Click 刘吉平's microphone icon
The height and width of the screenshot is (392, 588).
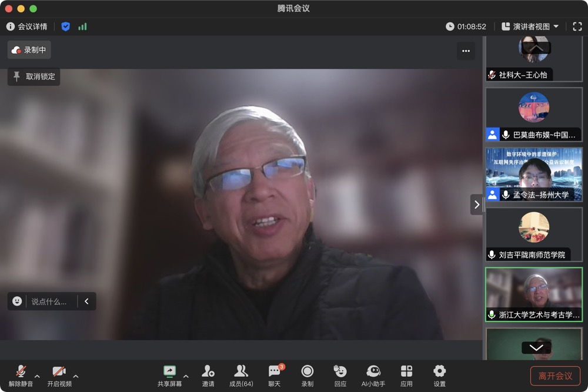point(492,255)
